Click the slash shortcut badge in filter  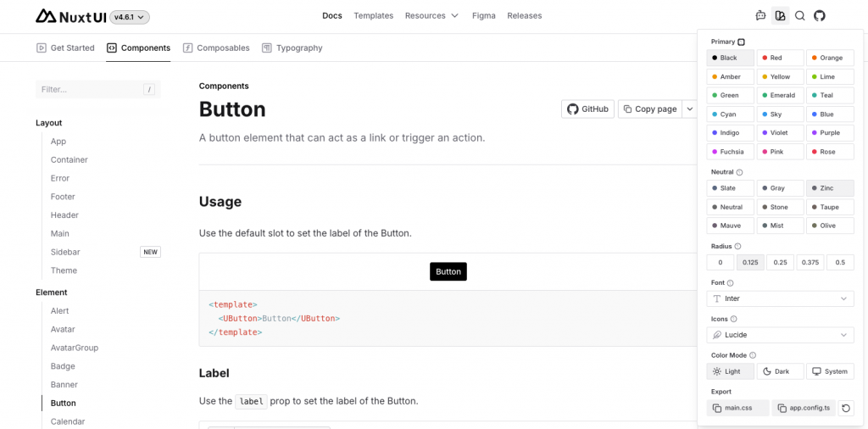[149, 89]
